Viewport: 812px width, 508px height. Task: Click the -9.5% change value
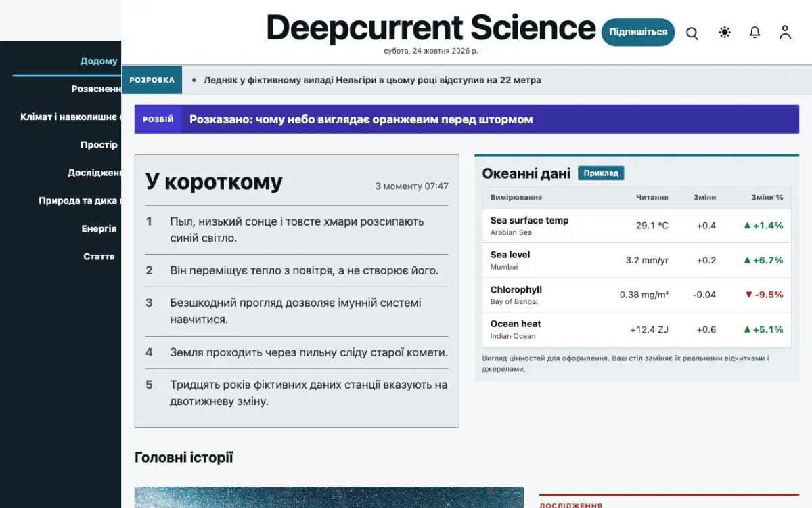(x=763, y=295)
